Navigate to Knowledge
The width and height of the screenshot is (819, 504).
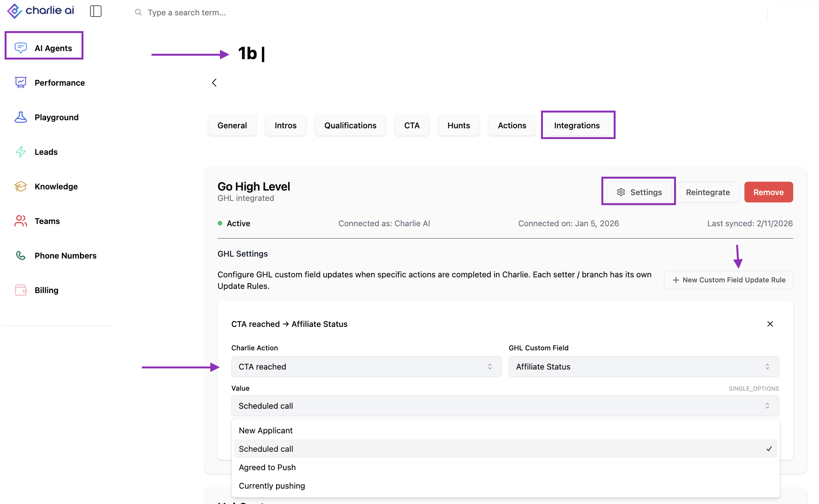click(56, 186)
